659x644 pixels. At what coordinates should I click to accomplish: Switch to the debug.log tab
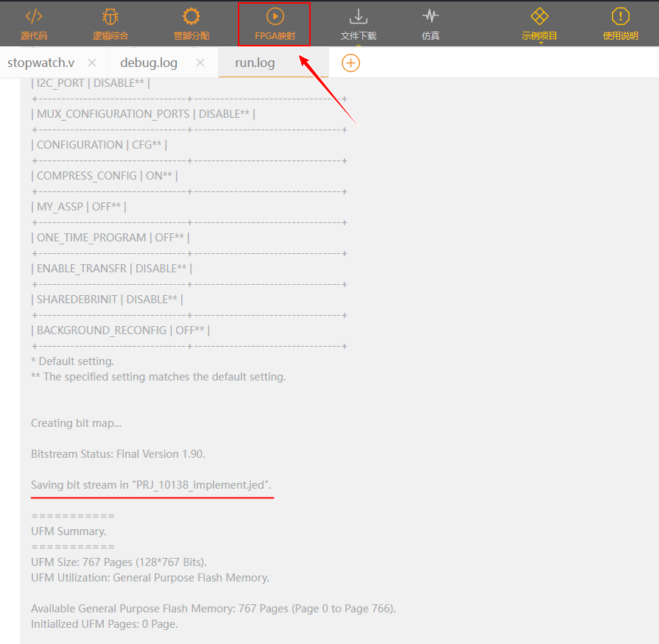(x=149, y=63)
